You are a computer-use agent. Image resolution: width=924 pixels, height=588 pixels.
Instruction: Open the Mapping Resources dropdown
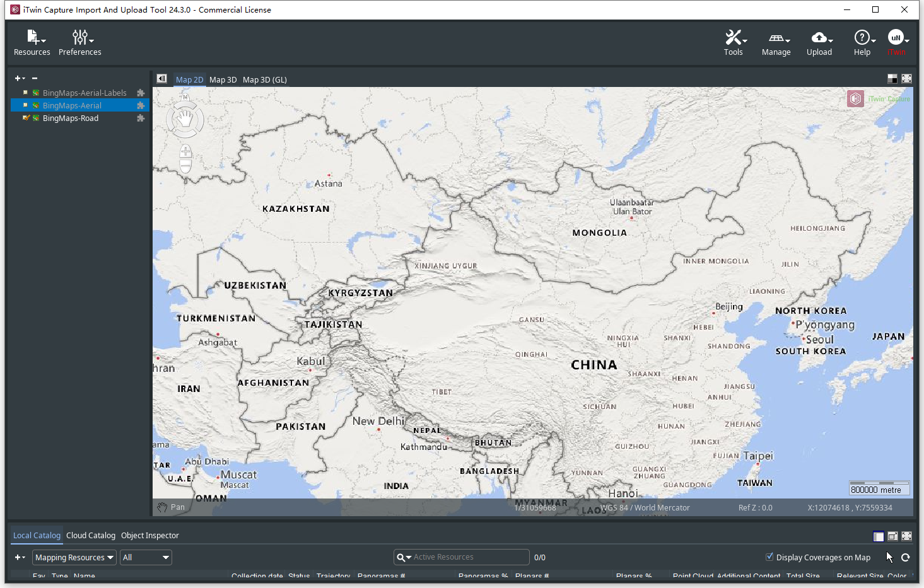(x=74, y=558)
